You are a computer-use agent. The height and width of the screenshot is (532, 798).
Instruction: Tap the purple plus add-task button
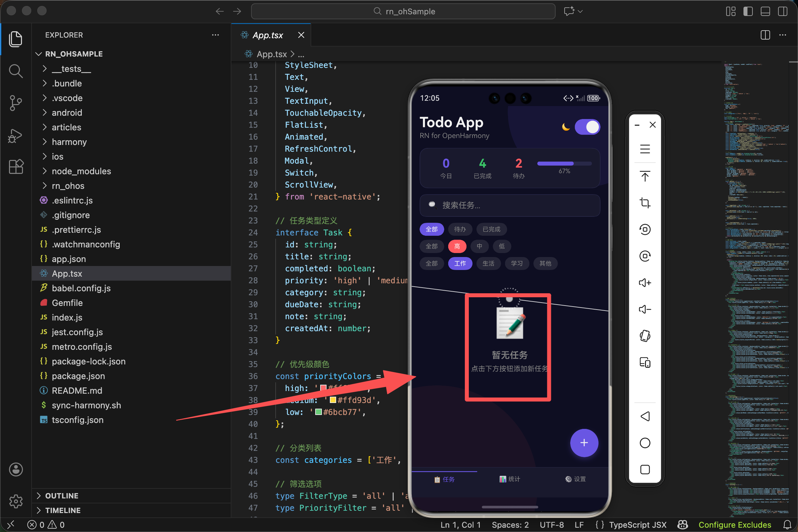pos(584,443)
